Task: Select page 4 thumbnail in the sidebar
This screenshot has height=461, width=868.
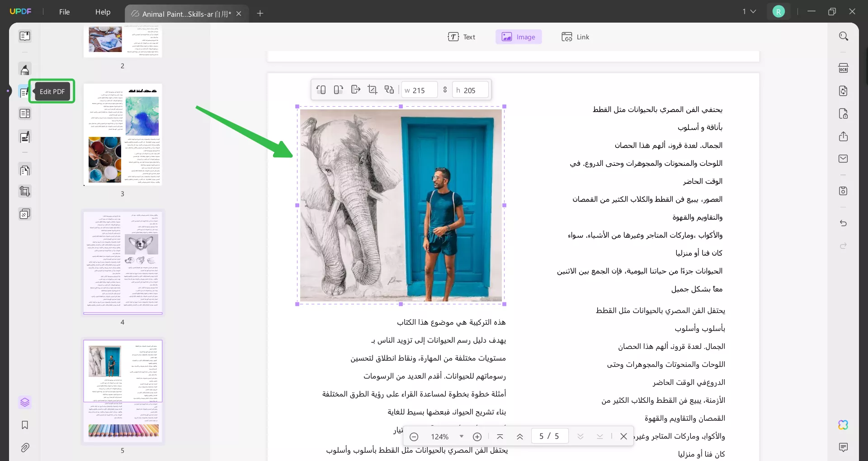Action: pyautogui.click(x=123, y=262)
